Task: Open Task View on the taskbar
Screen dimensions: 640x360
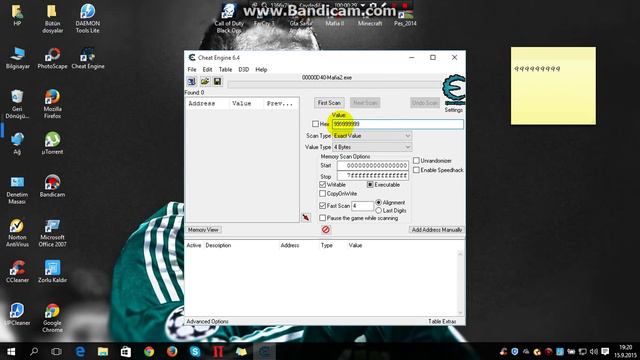Action: click(57, 351)
